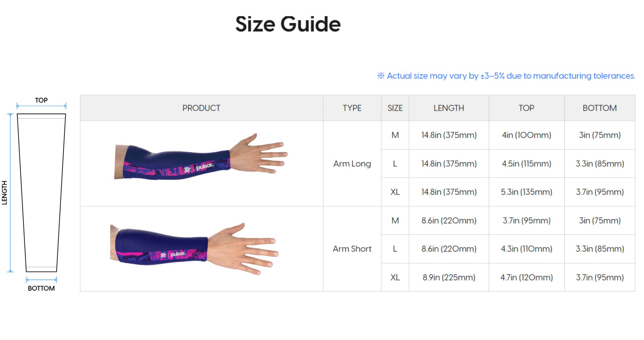
Task: Click the 4.5in (115mm) top measurement
Action: [526, 164]
